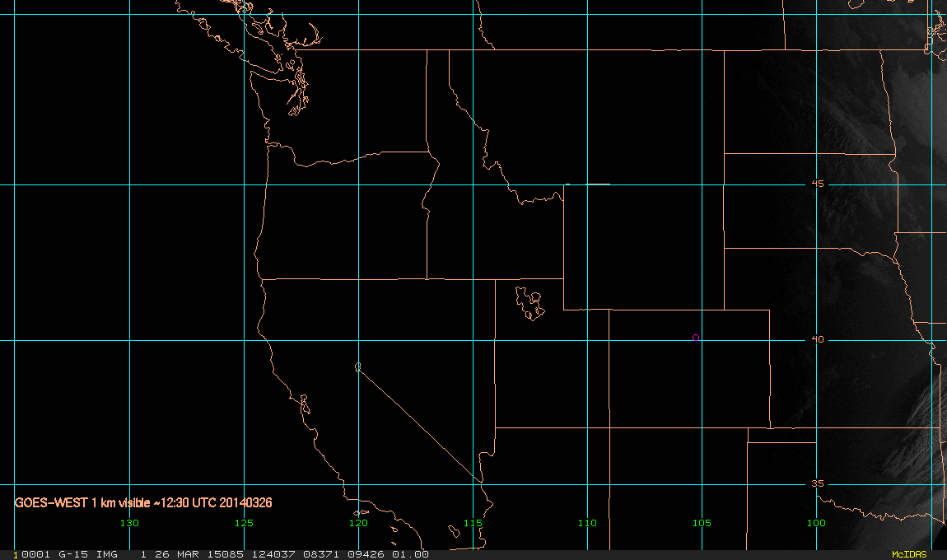Click the GOES-WEST 1 km visible caption
Screen dimensions: 947x560
(144, 502)
